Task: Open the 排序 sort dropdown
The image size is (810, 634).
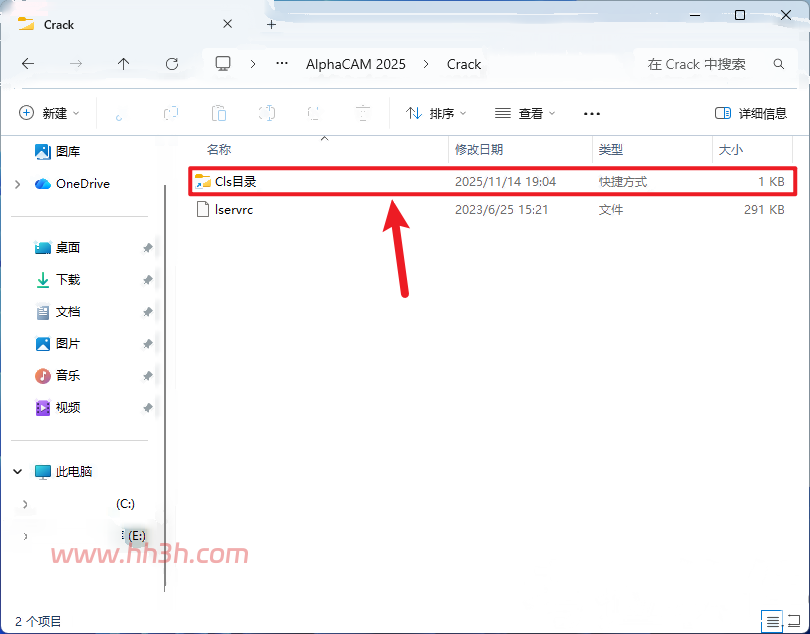Action: [x=436, y=113]
